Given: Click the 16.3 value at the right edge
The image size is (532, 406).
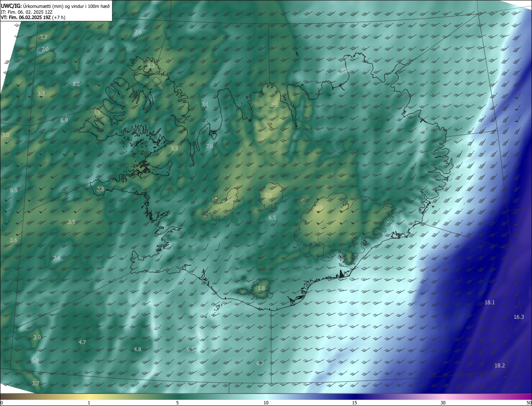Looking at the screenshot, I should click(519, 317).
